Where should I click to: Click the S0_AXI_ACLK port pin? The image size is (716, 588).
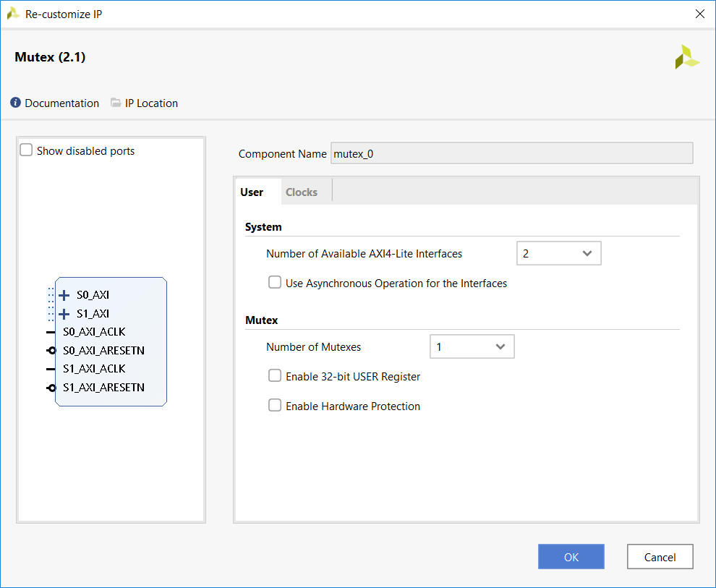51,332
